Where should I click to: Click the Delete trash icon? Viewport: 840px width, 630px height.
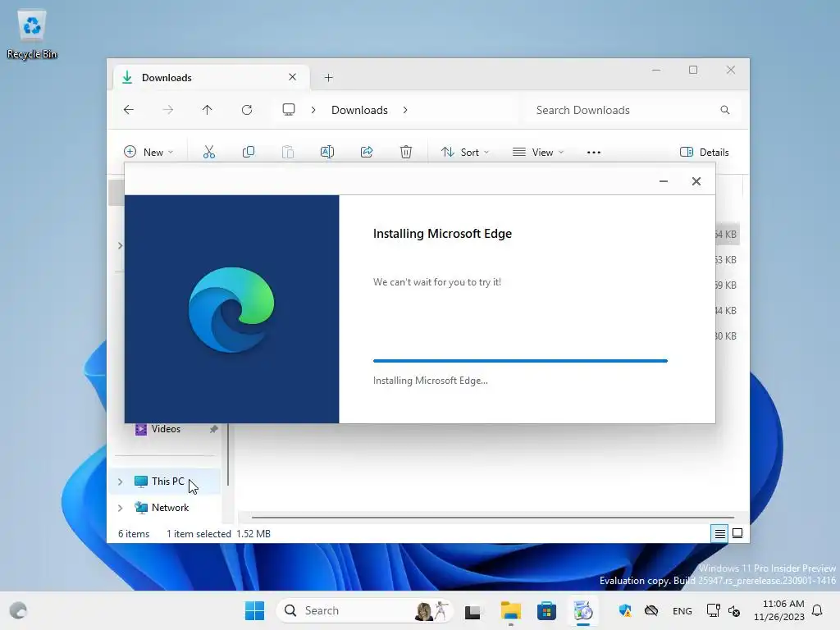pos(406,152)
